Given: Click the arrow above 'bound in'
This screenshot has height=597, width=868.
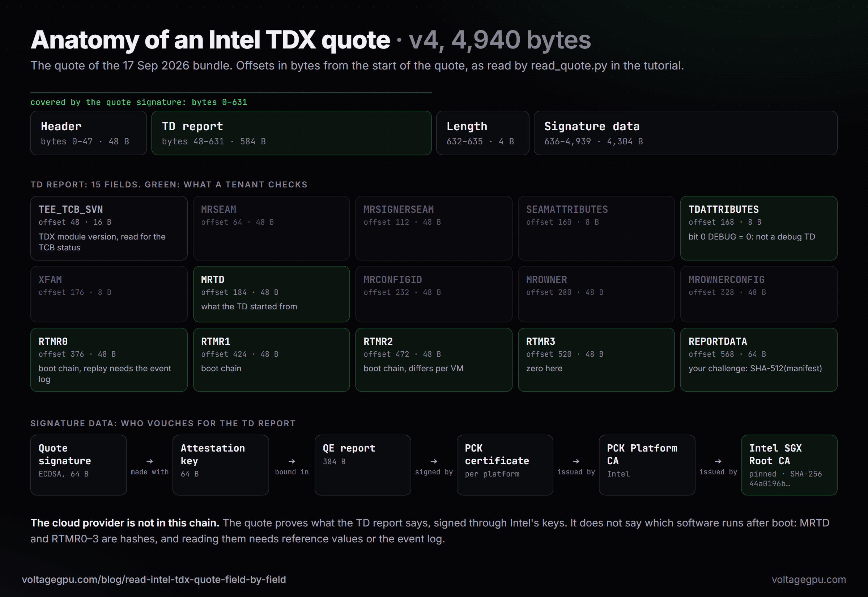Looking at the screenshot, I should pos(292,461).
